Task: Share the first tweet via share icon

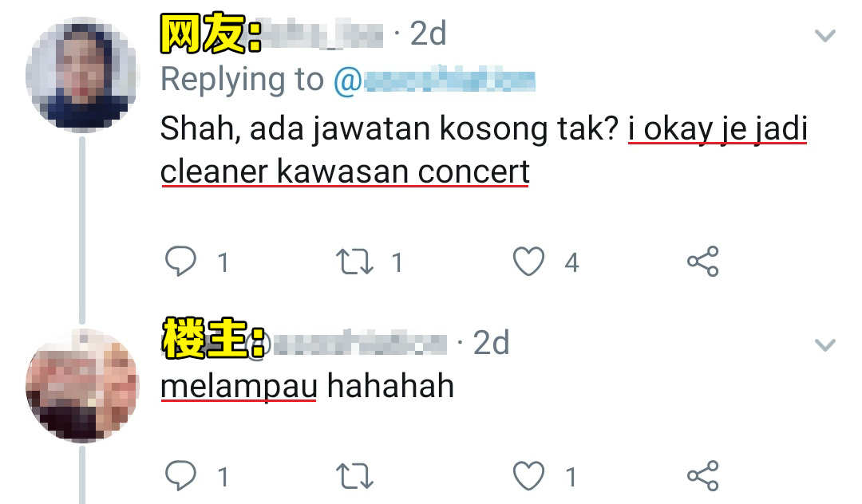Action: 703,262
